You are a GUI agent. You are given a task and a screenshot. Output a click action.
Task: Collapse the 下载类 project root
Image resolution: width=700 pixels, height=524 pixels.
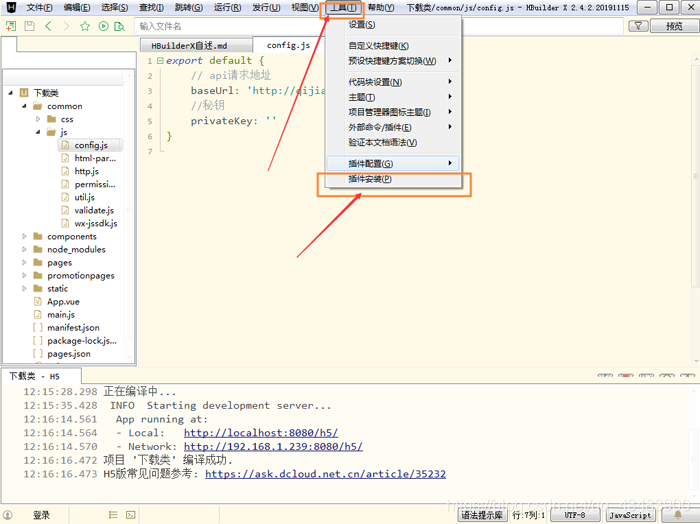pos(11,93)
